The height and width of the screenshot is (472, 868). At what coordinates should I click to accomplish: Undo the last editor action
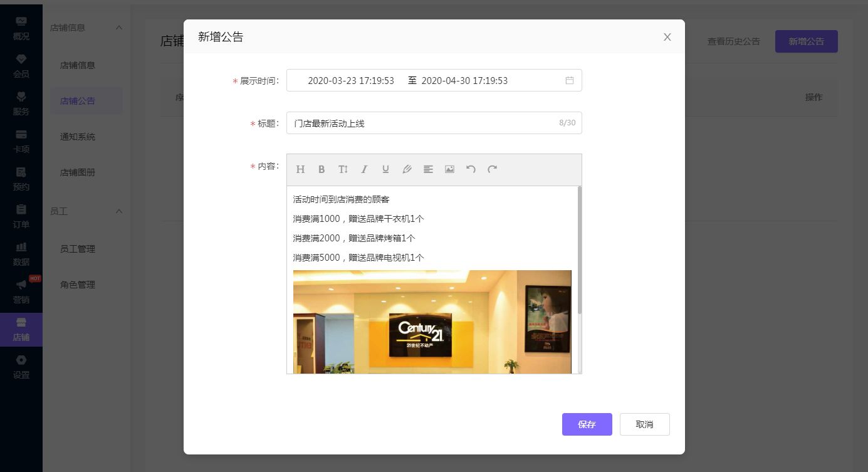[471, 169]
